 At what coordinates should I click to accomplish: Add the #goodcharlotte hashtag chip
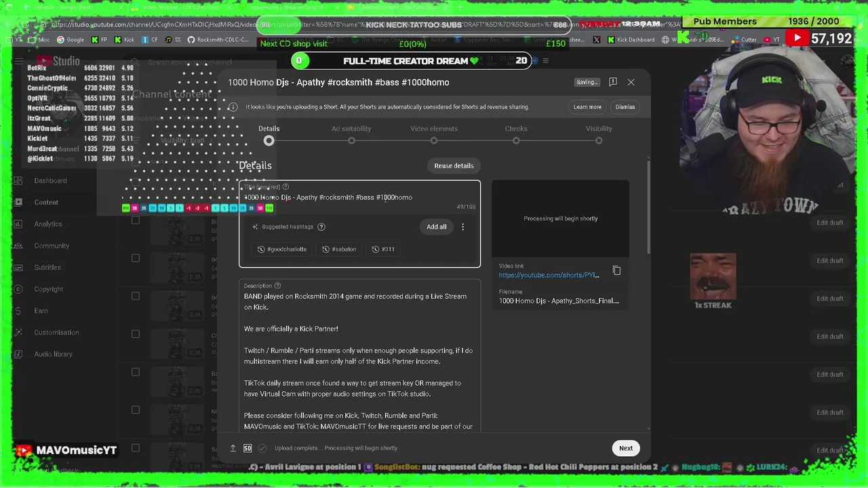(x=282, y=249)
